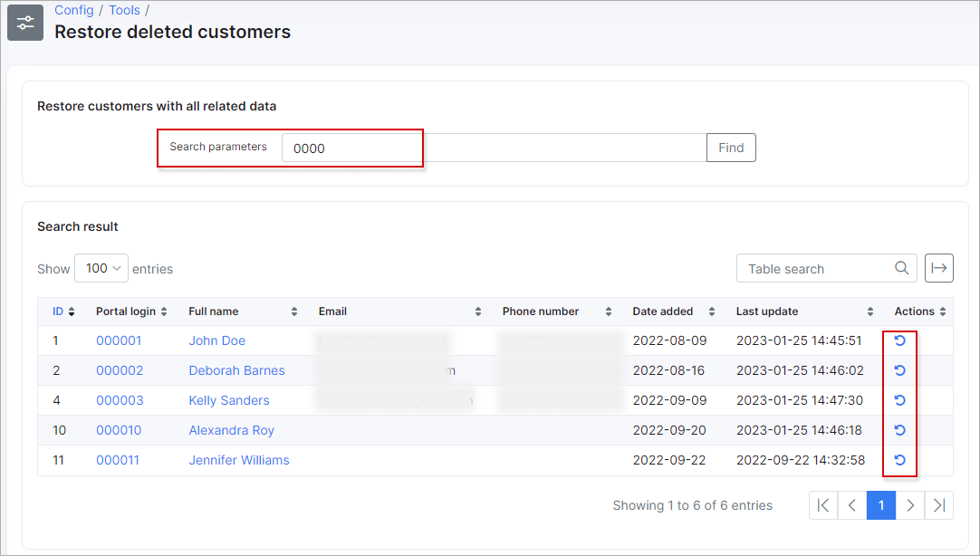Viewport: 980px width, 556px height.
Task: Click the 'Restore deleted customers' page title
Action: click(172, 31)
